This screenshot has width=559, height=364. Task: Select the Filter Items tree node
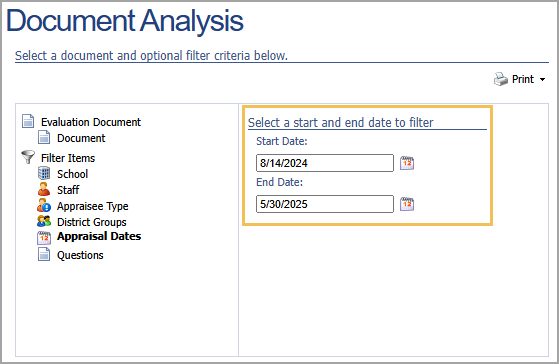point(68,158)
